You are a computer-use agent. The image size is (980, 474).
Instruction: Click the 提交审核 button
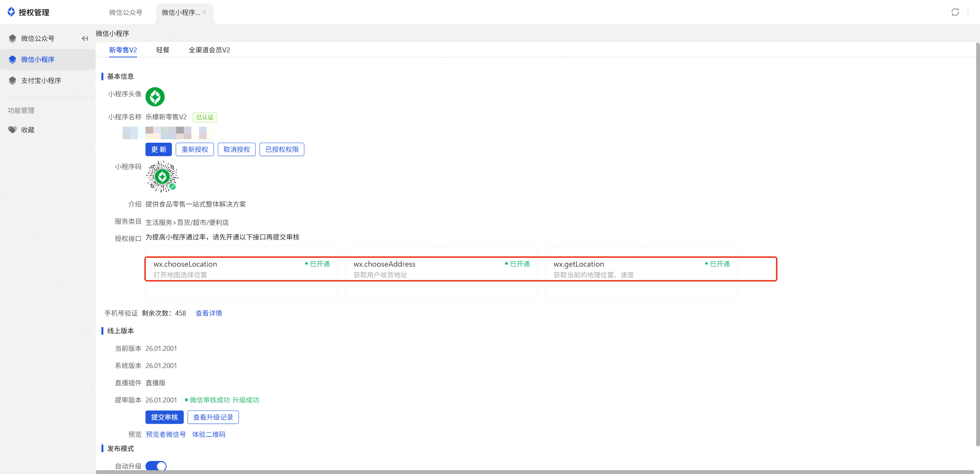[164, 417]
